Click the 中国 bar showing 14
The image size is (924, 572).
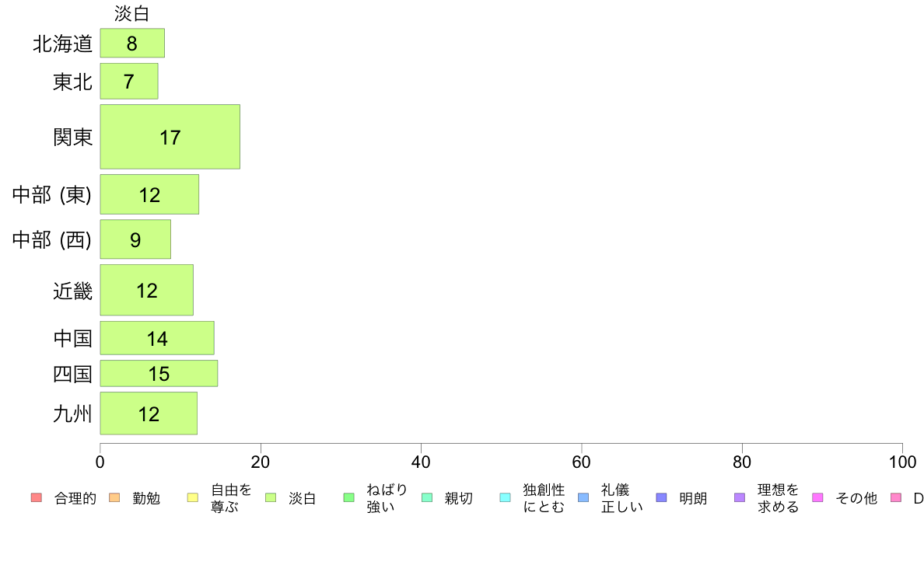tap(157, 338)
